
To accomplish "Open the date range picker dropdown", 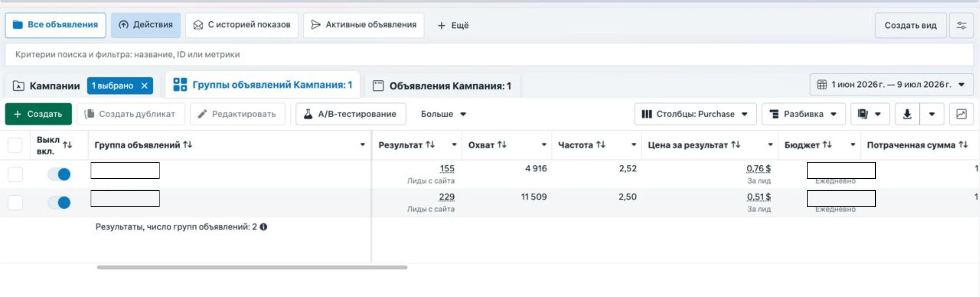I will coord(891,85).
